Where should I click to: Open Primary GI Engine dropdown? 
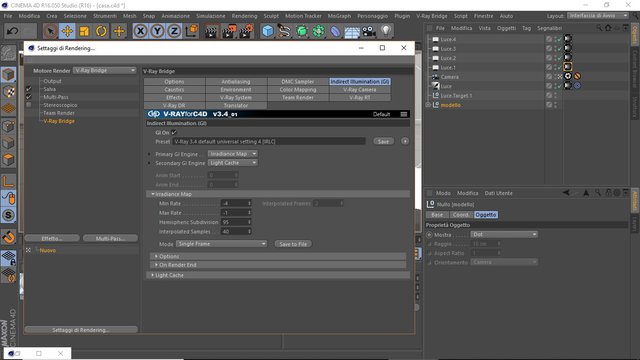pyautogui.click(x=233, y=154)
